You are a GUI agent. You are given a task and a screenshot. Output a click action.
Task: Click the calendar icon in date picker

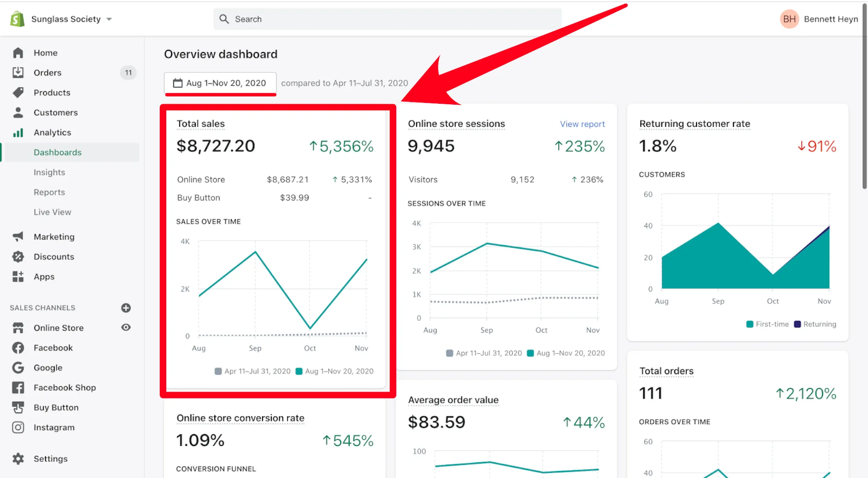click(x=178, y=83)
